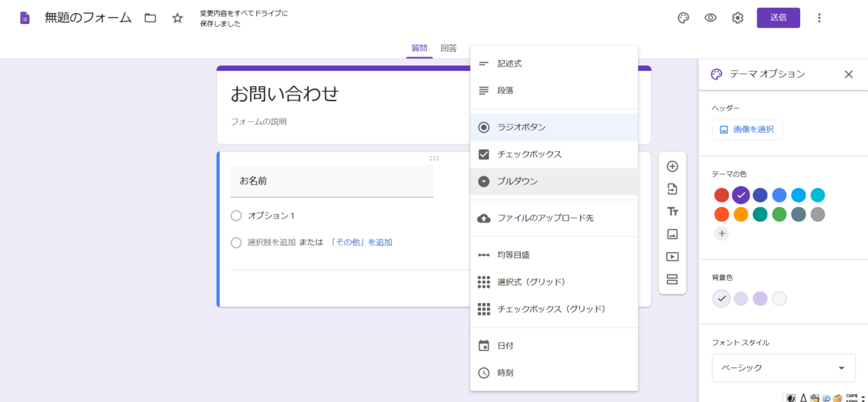Select the third background color swatch
Screen dimensions: 868x402
point(759,299)
